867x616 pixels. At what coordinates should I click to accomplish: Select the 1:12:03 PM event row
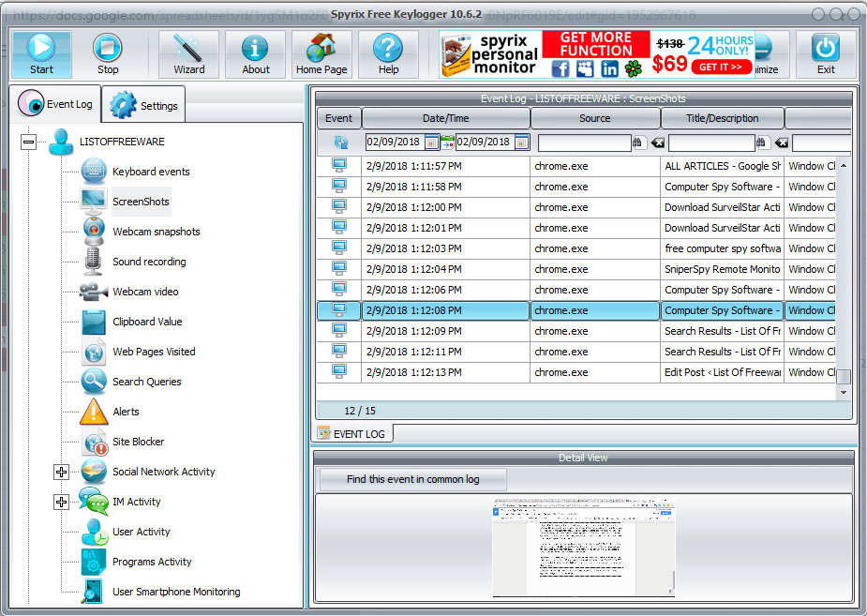(576, 248)
